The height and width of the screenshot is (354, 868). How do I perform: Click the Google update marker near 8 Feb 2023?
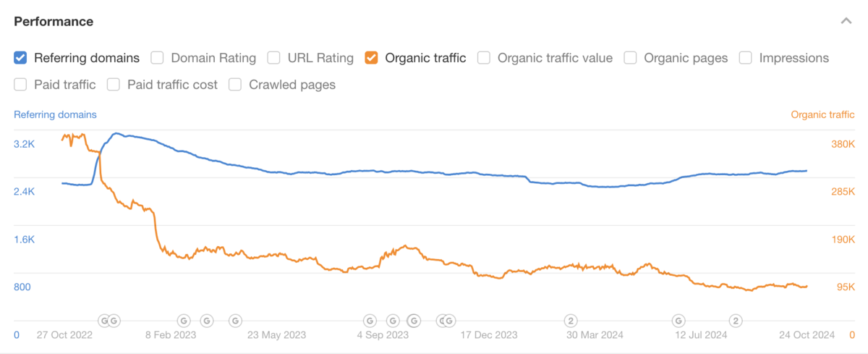[184, 320]
